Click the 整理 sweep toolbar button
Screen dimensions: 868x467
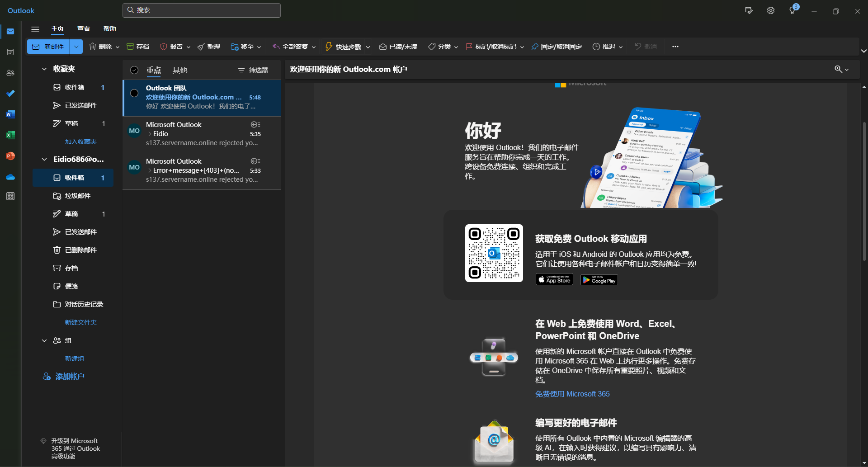209,47
